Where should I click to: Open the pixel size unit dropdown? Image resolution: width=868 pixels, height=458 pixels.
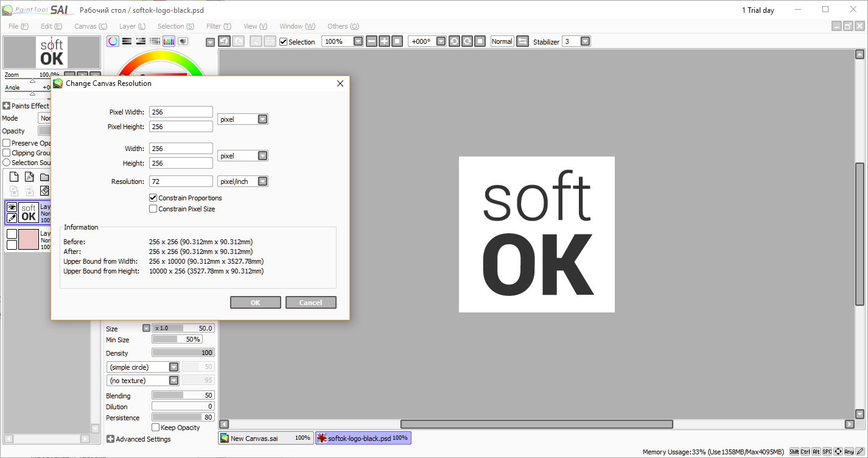pos(262,119)
